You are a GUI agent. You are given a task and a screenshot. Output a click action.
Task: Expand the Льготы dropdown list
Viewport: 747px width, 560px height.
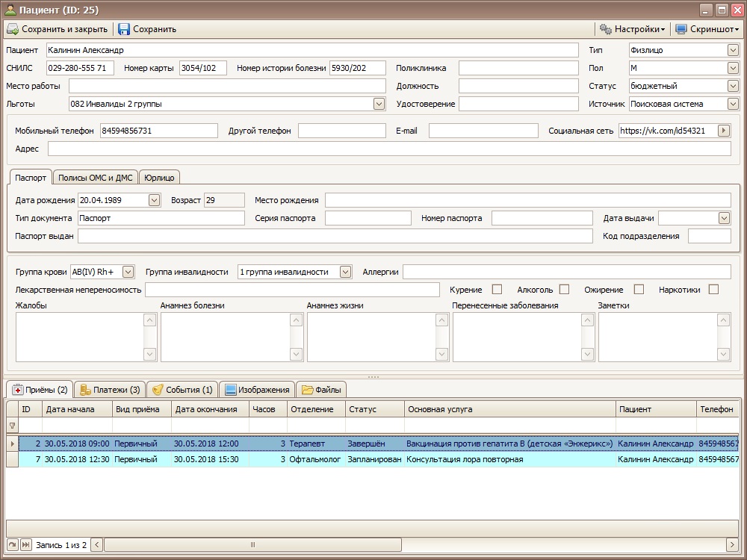click(379, 105)
